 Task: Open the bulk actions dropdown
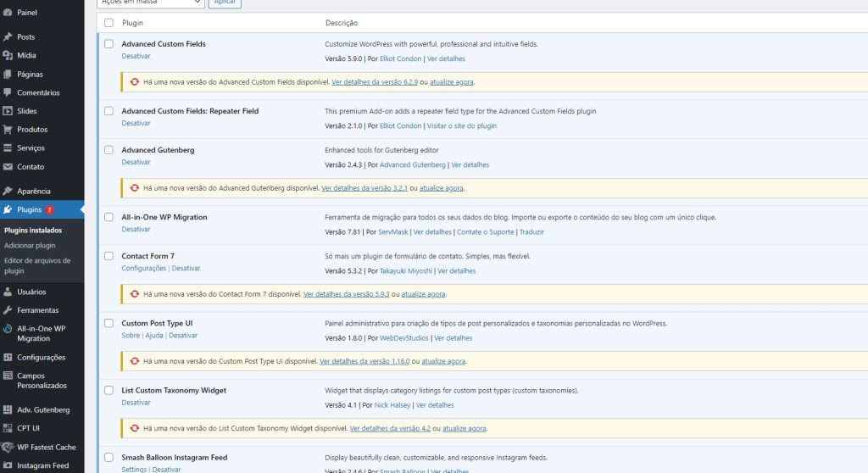[151, 3]
